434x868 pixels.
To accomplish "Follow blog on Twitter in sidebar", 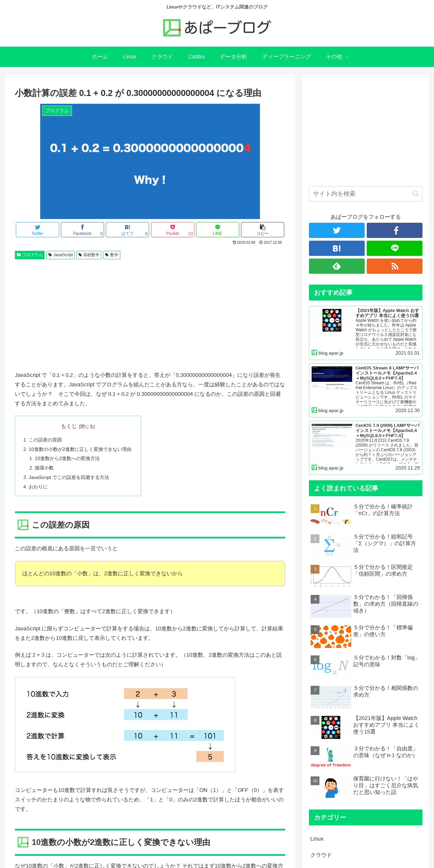I will click(337, 231).
